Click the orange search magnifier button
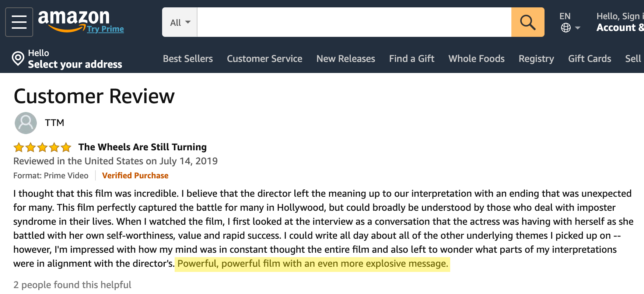The width and height of the screenshot is (644, 294). [x=528, y=22]
